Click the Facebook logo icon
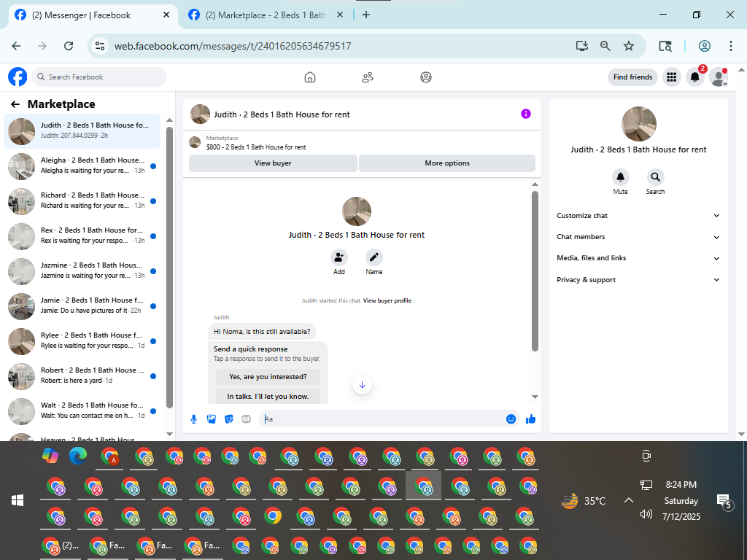 (x=18, y=77)
